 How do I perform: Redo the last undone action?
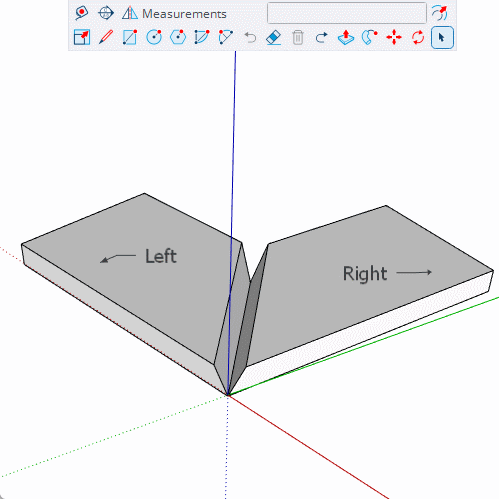click(x=322, y=37)
